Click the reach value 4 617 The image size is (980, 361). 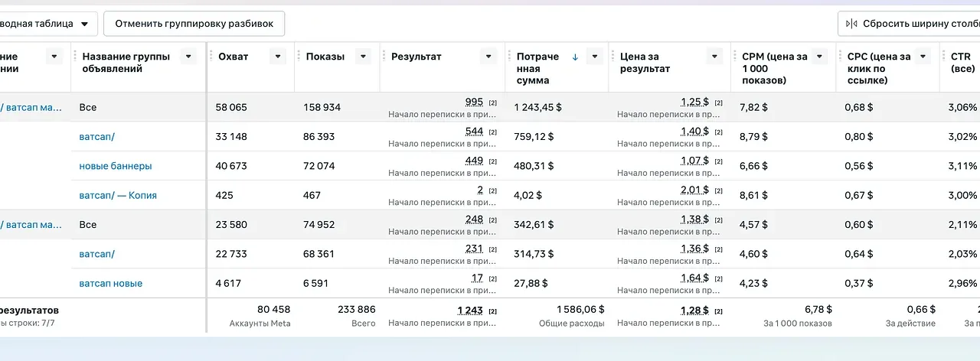230,283
